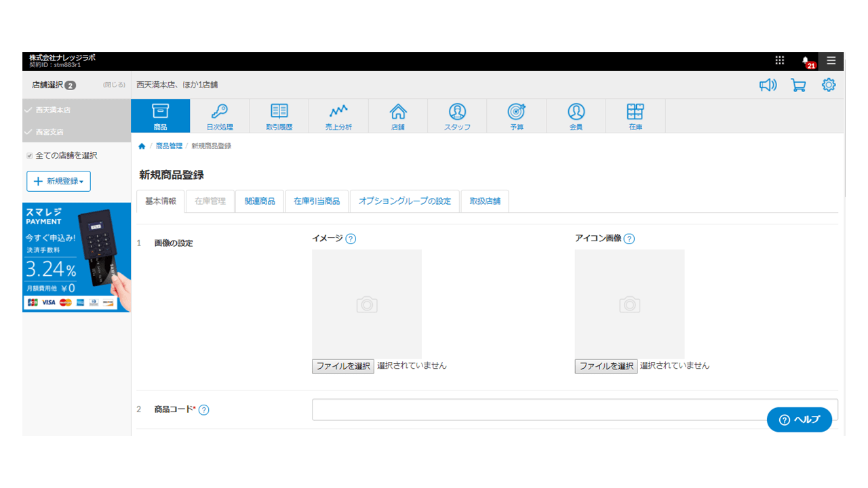Viewport: 868px width, 488px height.
Task: Open the 日次処理 key icon
Action: [x=220, y=116]
